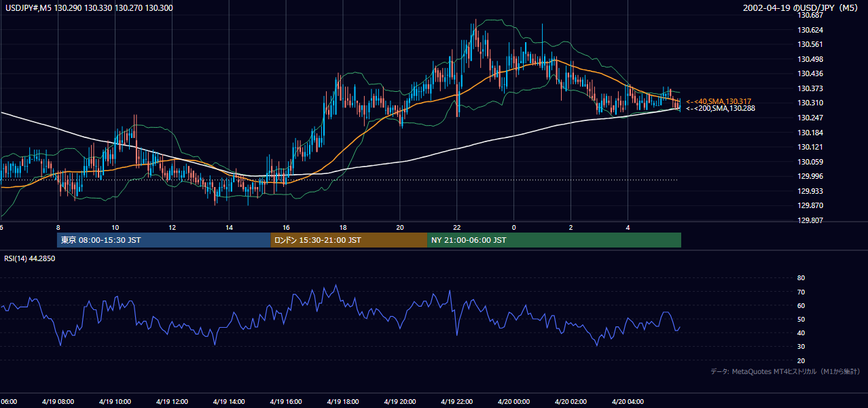The width and height of the screenshot is (868, 408).
Task: Click the 130.498 price axis label
Action: pyautogui.click(x=810, y=59)
